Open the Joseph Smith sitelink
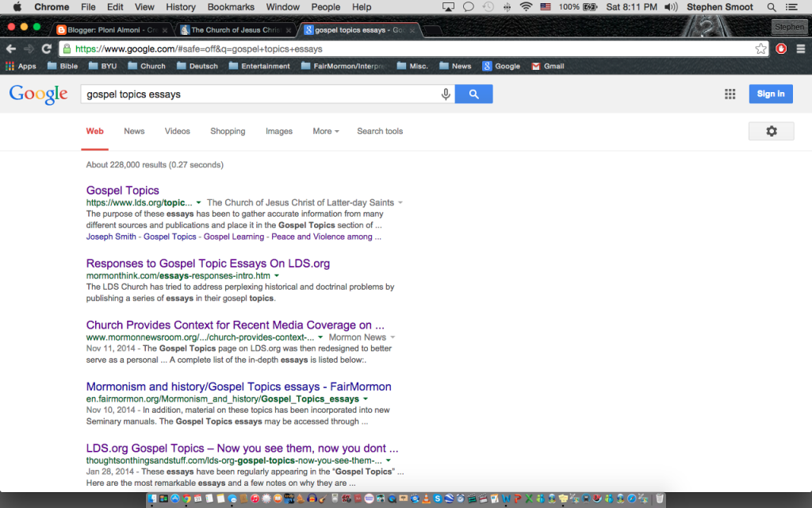812x508 pixels. tap(111, 237)
